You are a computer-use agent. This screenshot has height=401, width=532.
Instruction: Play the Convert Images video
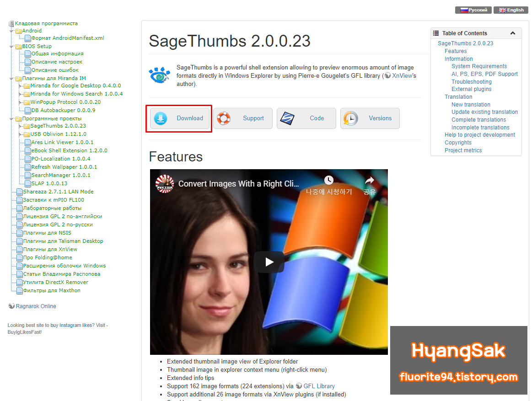(x=269, y=262)
